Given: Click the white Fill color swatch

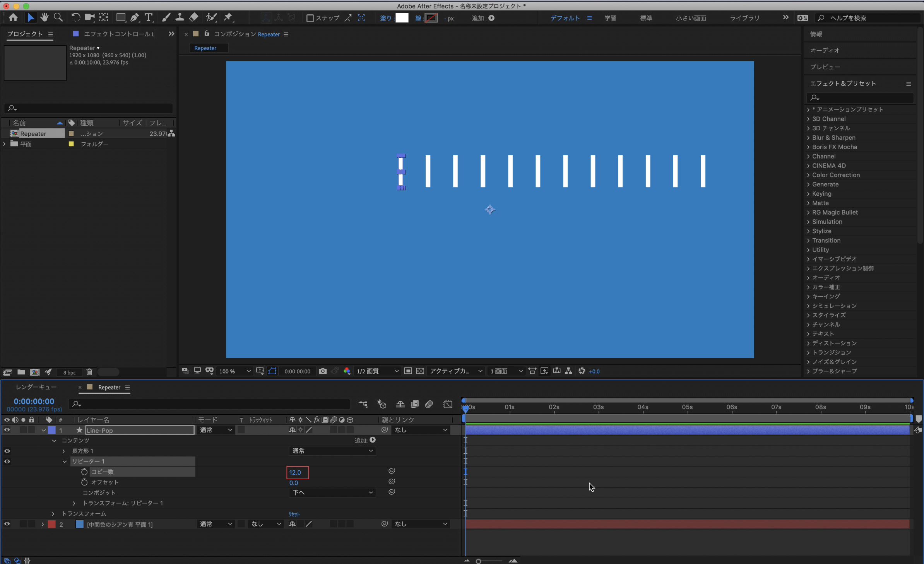Looking at the screenshot, I should [402, 18].
